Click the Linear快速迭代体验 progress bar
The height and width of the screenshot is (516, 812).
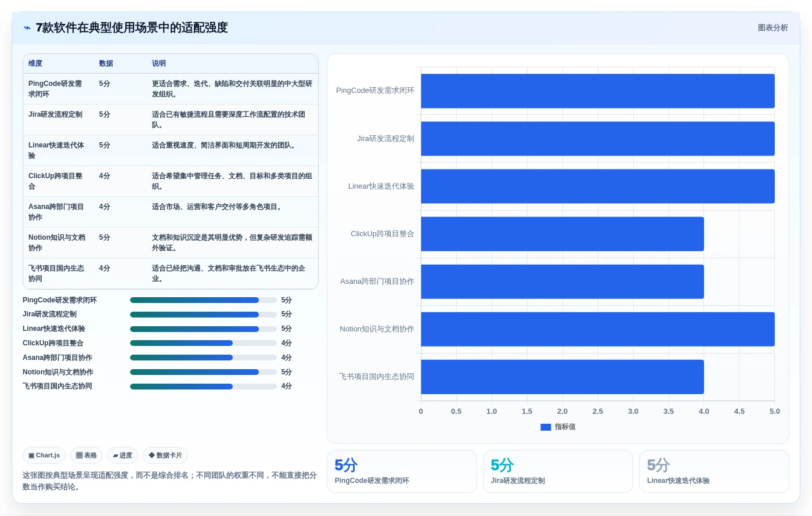(x=203, y=329)
